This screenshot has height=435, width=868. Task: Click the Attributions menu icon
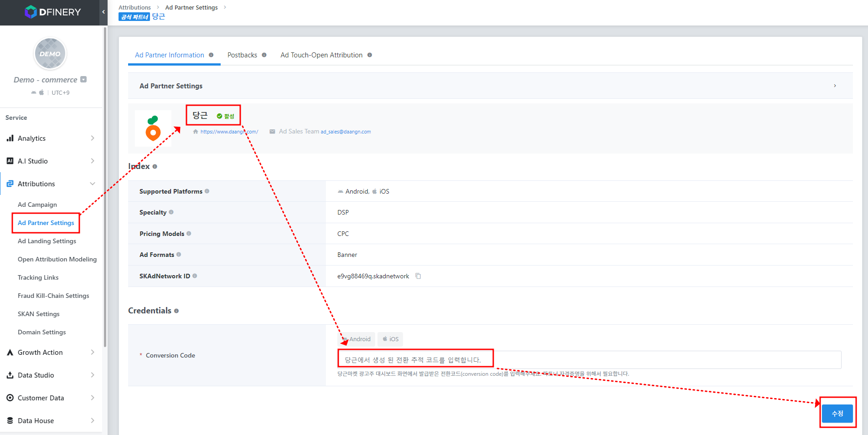(x=10, y=184)
